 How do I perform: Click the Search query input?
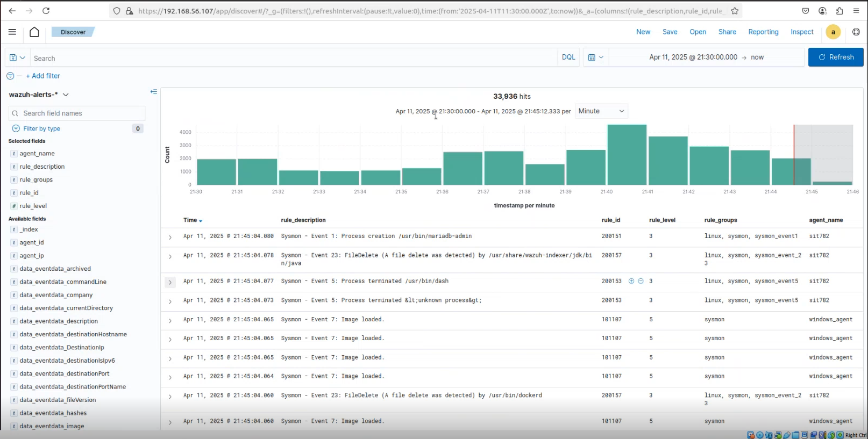coord(293,58)
